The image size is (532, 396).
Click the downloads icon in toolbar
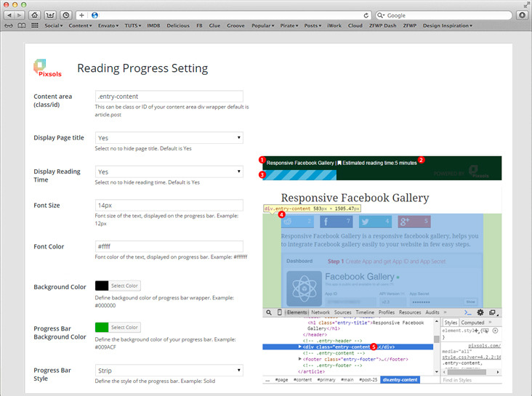point(522,15)
